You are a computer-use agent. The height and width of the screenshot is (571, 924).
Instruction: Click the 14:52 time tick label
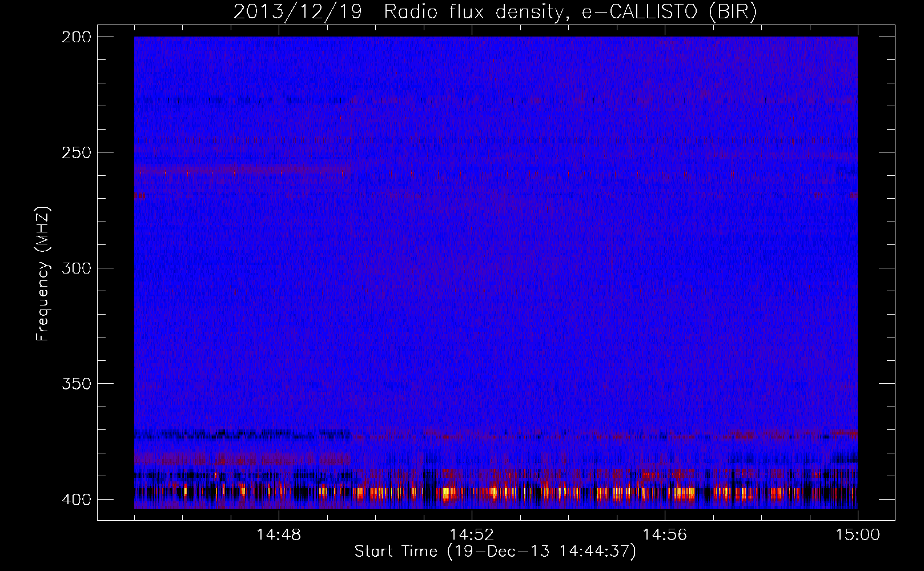(472, 535)
